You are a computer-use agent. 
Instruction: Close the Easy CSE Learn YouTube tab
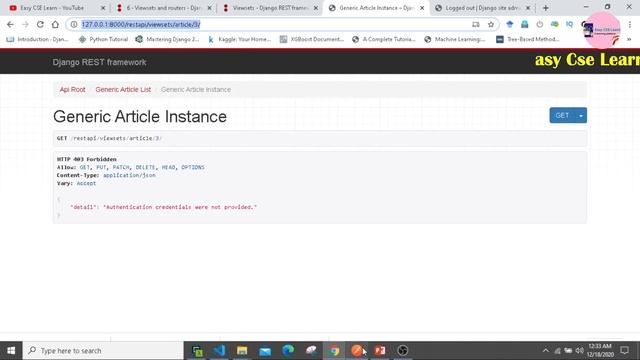pos(103,8)
